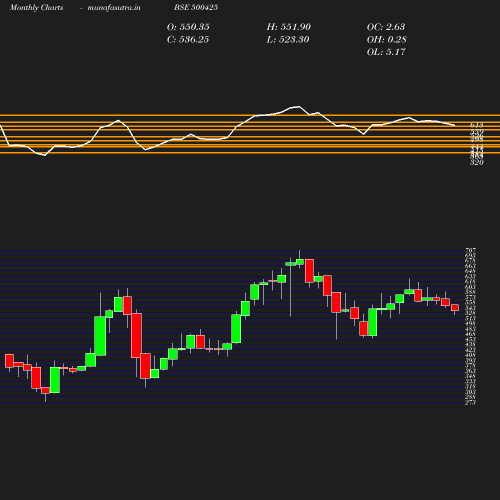This screenshot has width=500, height=500.
Task: Click the 'munafasutra.in' site label
Action: pos(114,7)
